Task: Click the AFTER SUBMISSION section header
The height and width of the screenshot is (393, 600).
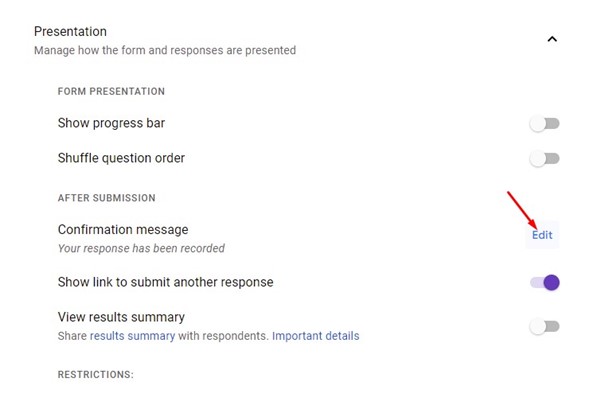Action: tap(107, 198)
